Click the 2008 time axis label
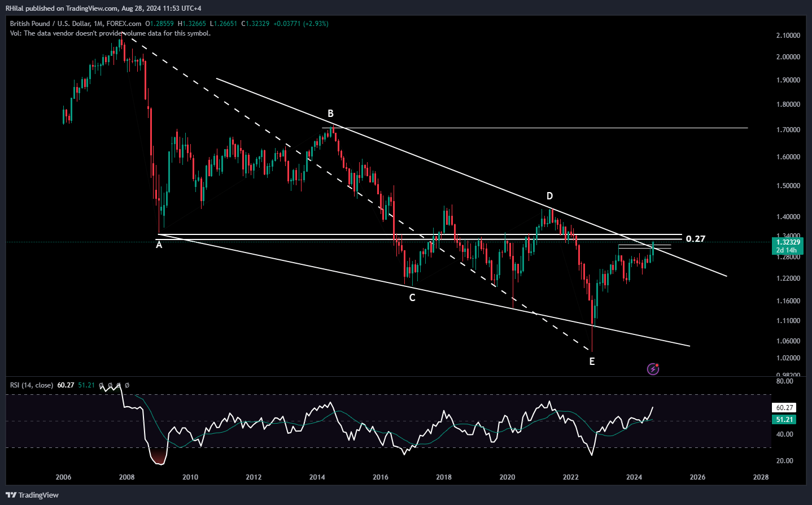The image size is (812, 505). coord(127,477)
